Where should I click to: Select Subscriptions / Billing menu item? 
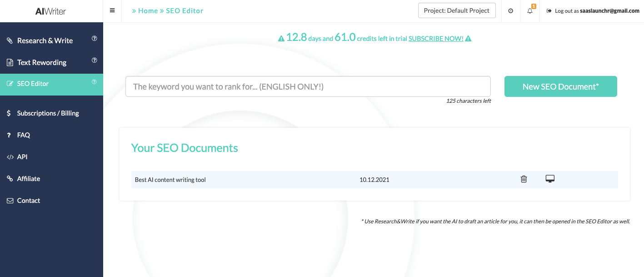pyautogui.click(x=48, y=113)
